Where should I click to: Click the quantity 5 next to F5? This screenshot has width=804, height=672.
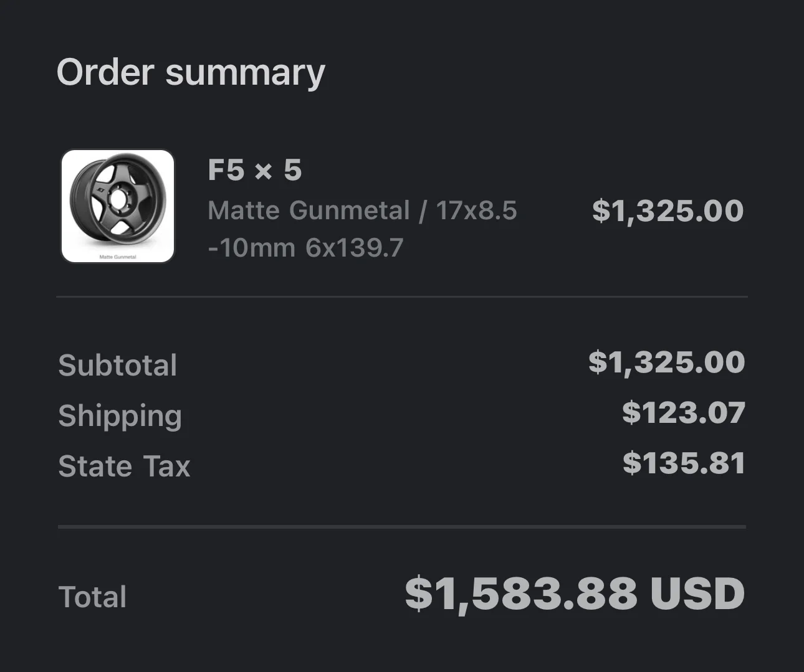coord(293,170)
